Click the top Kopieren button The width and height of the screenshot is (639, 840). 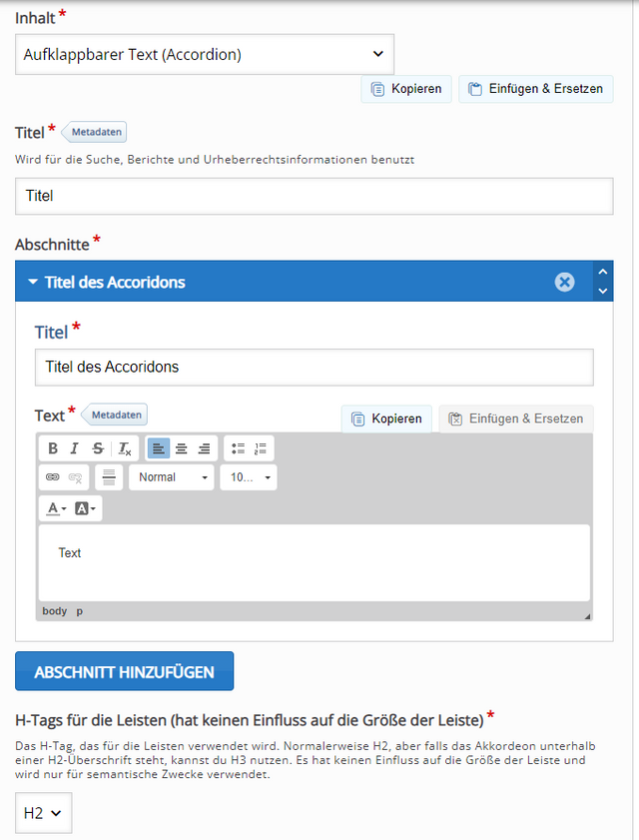tap(406, 89)
